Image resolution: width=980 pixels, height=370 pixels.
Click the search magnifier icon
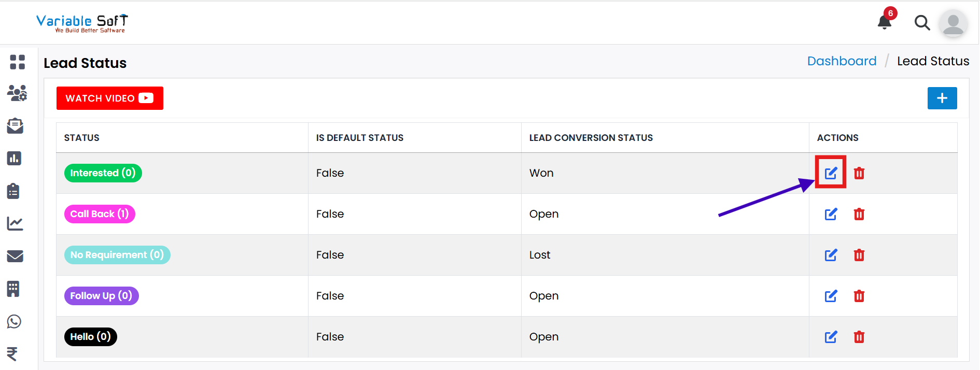pyautogui.click(x=922, y=23)
